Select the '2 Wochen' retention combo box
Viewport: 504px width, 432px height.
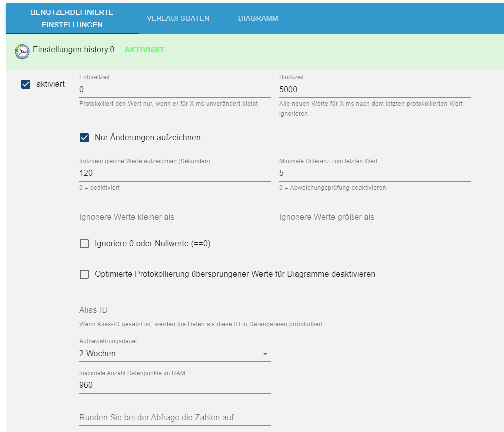(170, 354)
